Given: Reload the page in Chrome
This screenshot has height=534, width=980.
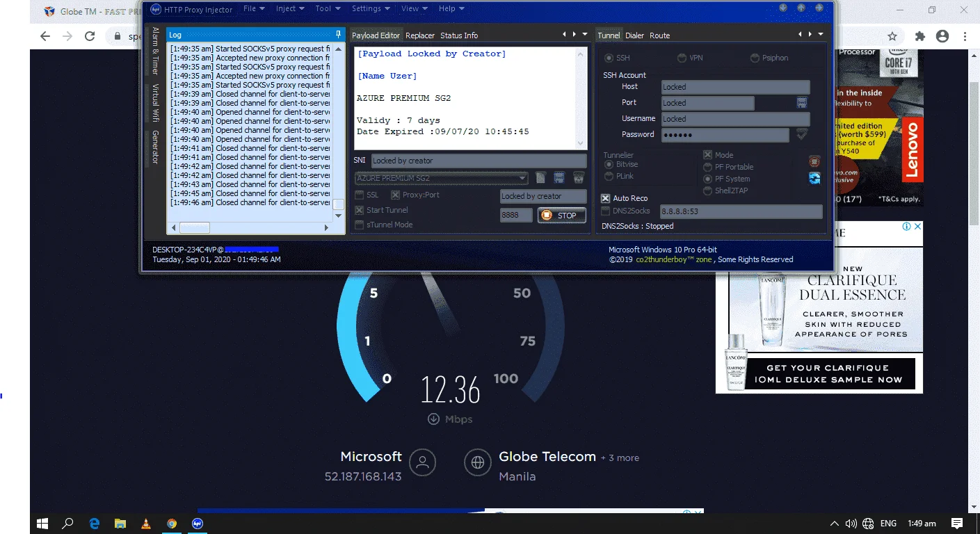Looking at the screenshot, I should (90, 36).
